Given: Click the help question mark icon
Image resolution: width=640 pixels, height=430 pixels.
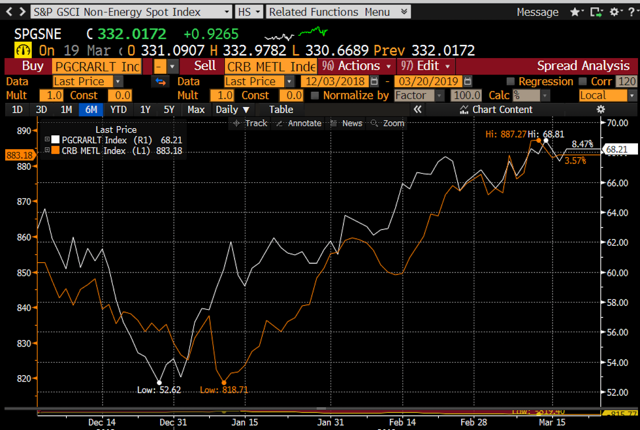Looking at the screenshot, I should 631,12.
